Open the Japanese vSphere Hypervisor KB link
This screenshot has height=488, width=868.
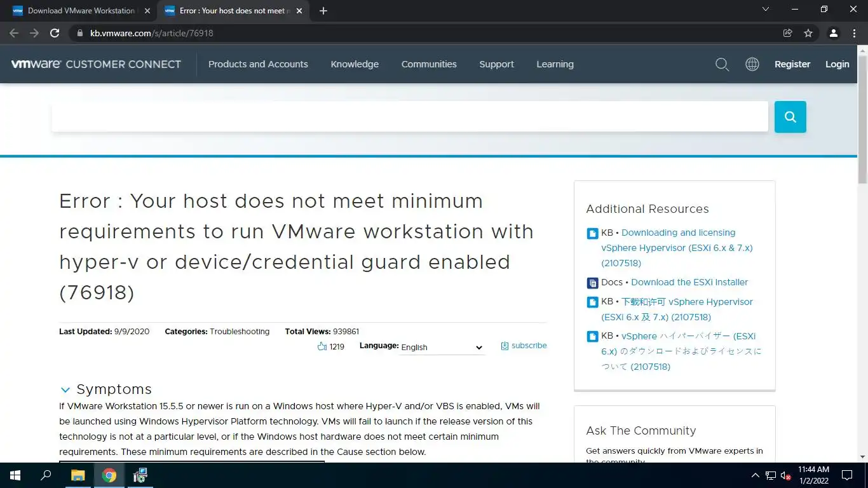pyautogui.click(x=681, y=351)
